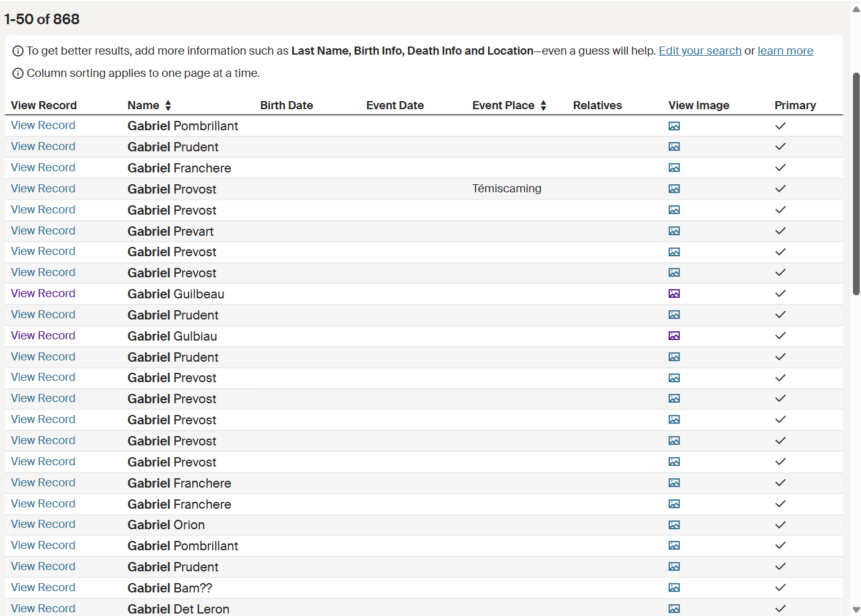Viewport: 861px width, 616px height.
Task: View image for Gabriel Prevart record
Action: [x=674, y=231]
